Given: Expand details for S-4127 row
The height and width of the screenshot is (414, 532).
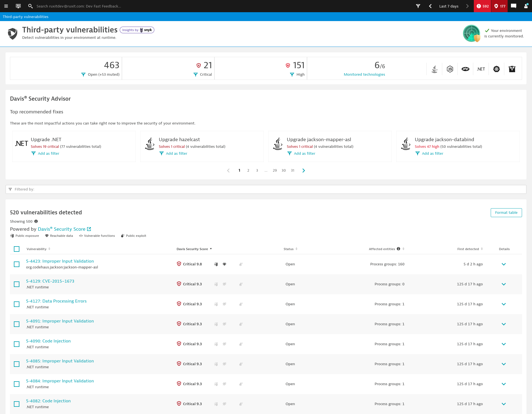Looking at the screenshot, I should point(504,304).
